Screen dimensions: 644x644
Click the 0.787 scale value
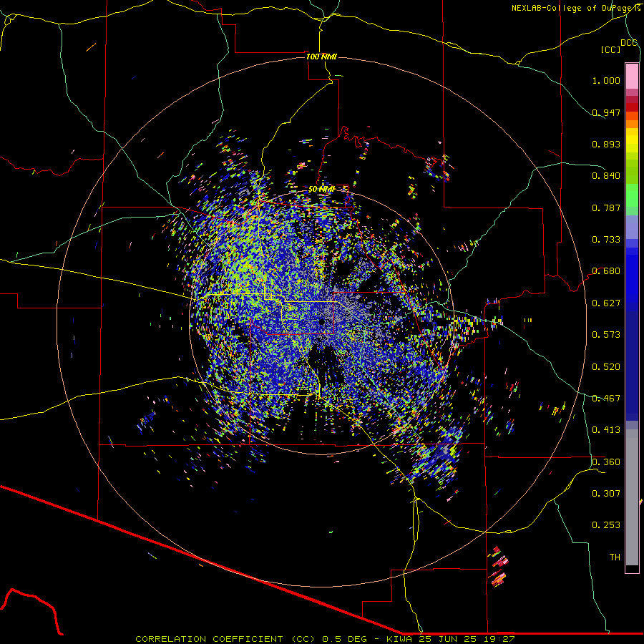pos(606,208)
